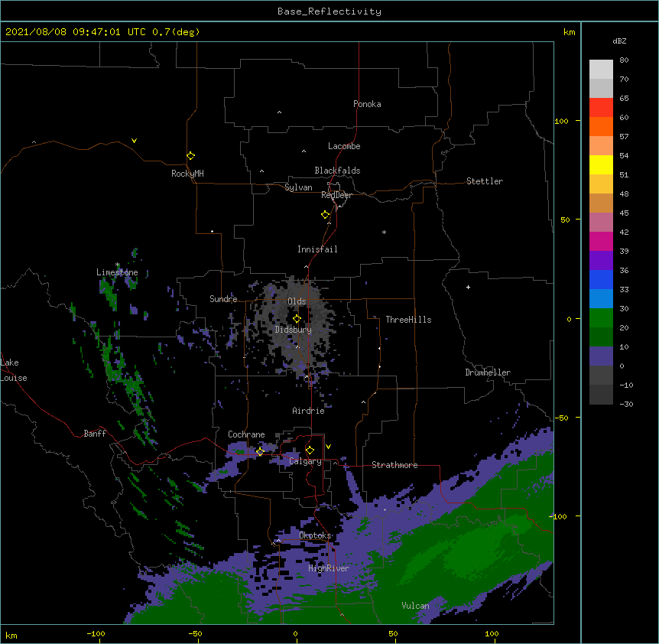Select the yellow diamond marker above Calgary label
Image resolution: width=659 pixels, height=644 pixels.
point(310,450)
